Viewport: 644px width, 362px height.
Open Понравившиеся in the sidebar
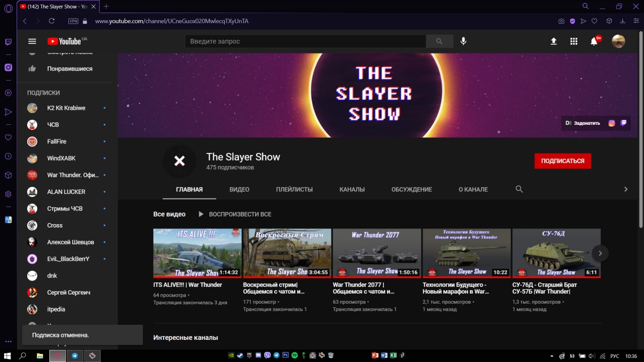point(64,68)
